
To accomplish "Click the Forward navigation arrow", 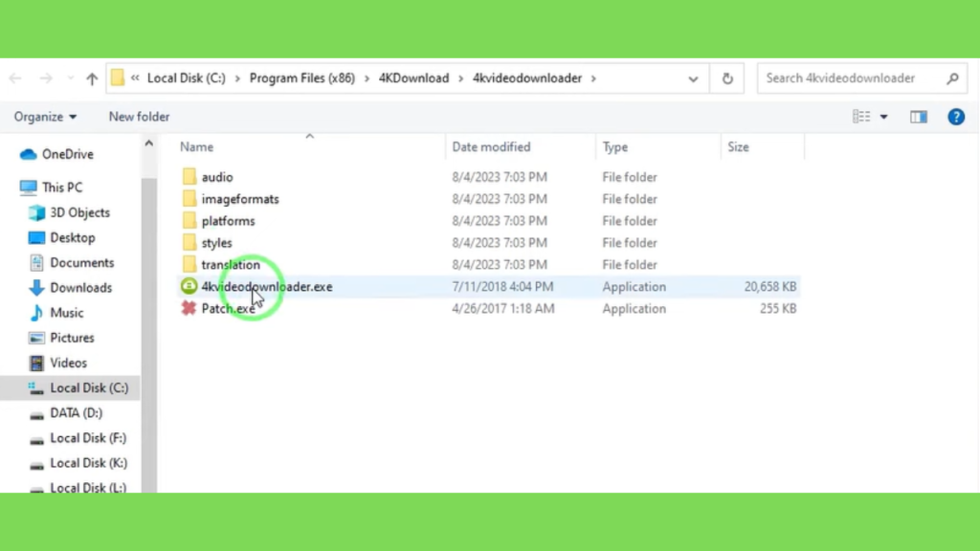I will (x=46, y=78).
